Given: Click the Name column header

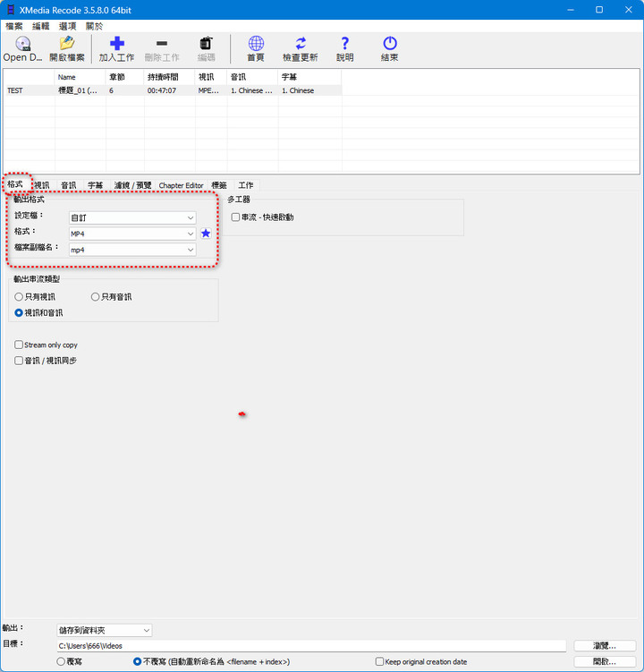Looking at the screenshot, I should click(80, 77).
